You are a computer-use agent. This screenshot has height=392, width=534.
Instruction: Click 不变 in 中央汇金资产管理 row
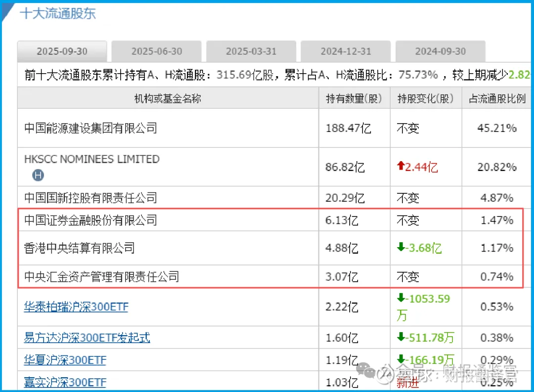[x=407, y=277]
